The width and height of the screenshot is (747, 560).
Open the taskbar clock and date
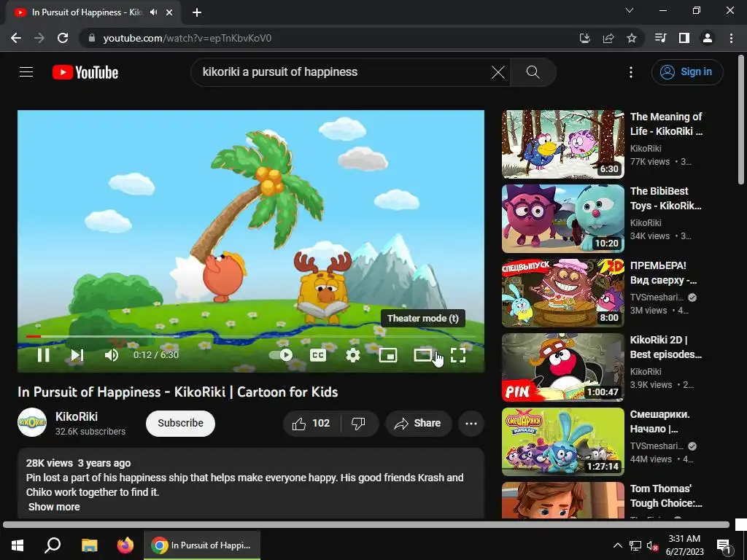(684, 545)
